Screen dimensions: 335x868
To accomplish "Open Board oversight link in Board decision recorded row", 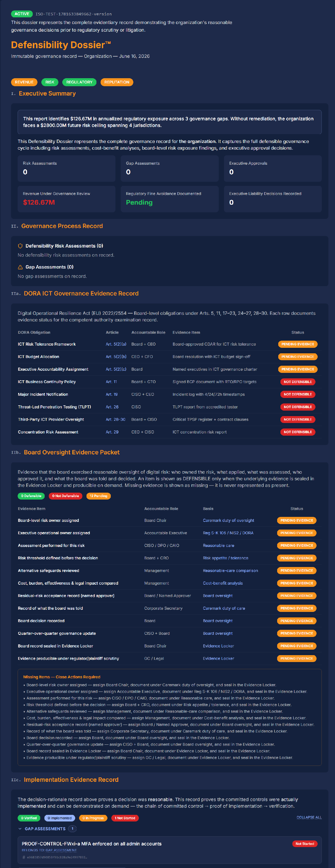I will [218, 621].
